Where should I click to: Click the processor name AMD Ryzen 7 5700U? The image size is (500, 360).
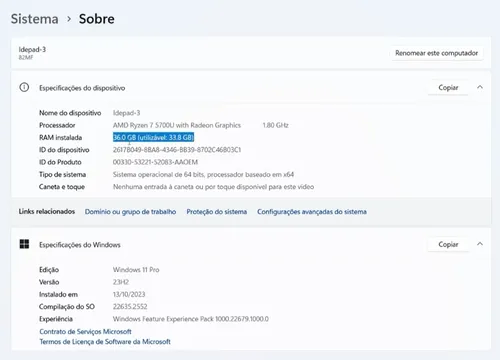pyautogui.click(x=177, y=125)
